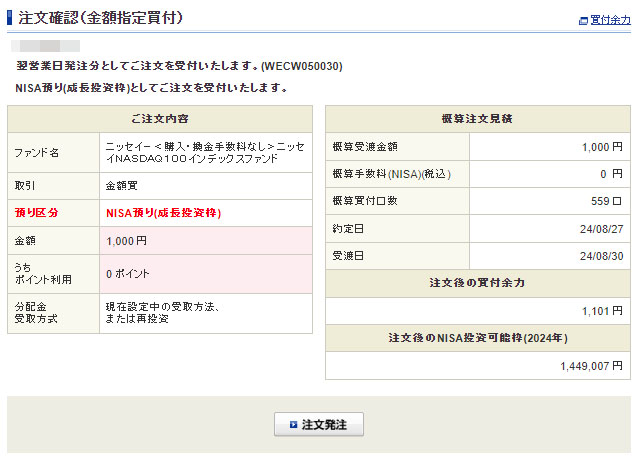
Task: Click the blue bar beside the 注文確認 title
Action: click(x=10, y=18)
